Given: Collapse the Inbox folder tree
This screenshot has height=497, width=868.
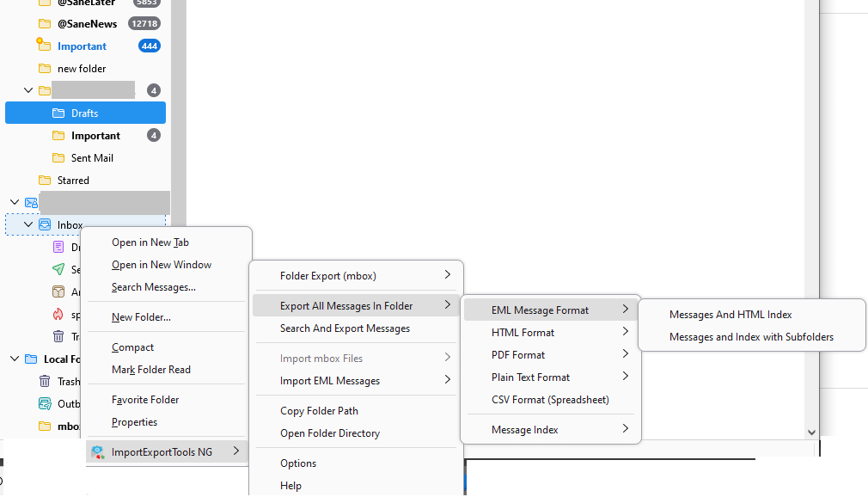Looking at the screenshot, I should 28,224.
